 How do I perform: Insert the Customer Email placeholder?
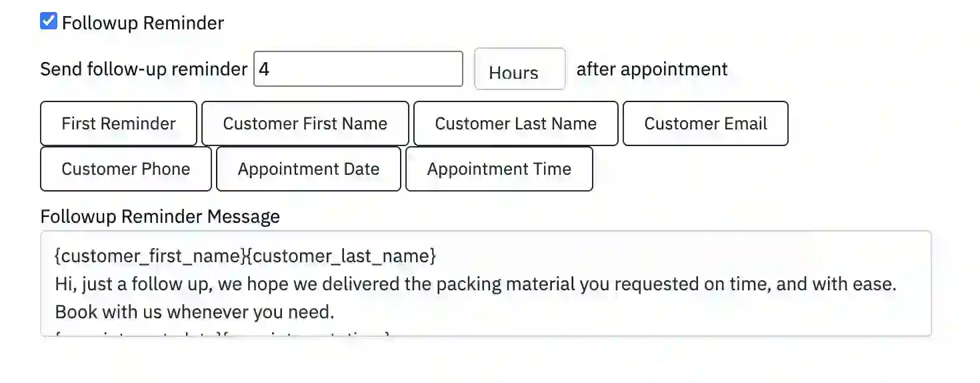pos(705,123)
